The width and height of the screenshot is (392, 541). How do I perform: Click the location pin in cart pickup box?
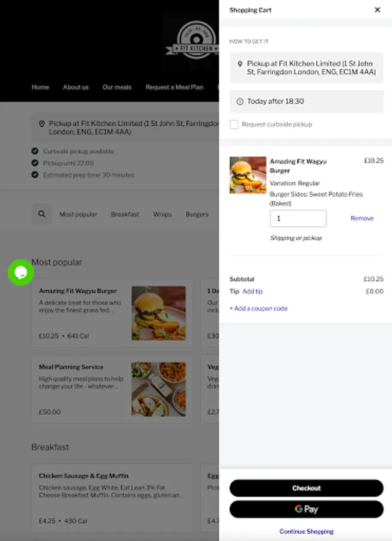240,64
